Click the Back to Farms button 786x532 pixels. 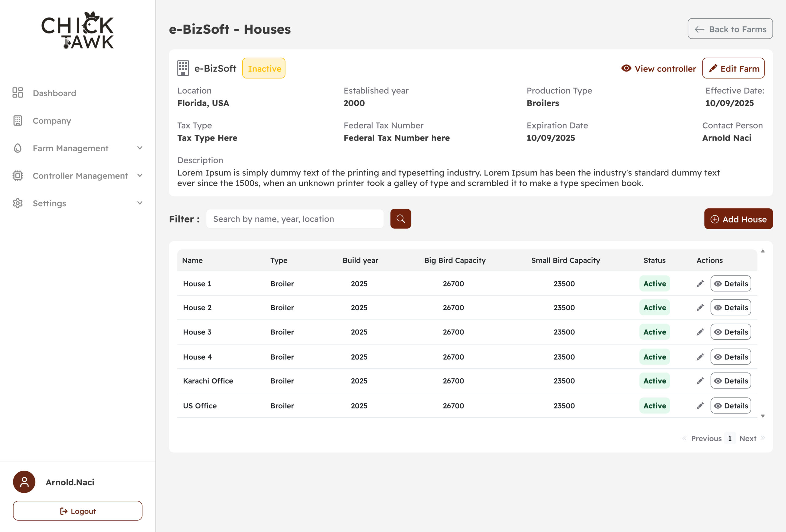730,29
